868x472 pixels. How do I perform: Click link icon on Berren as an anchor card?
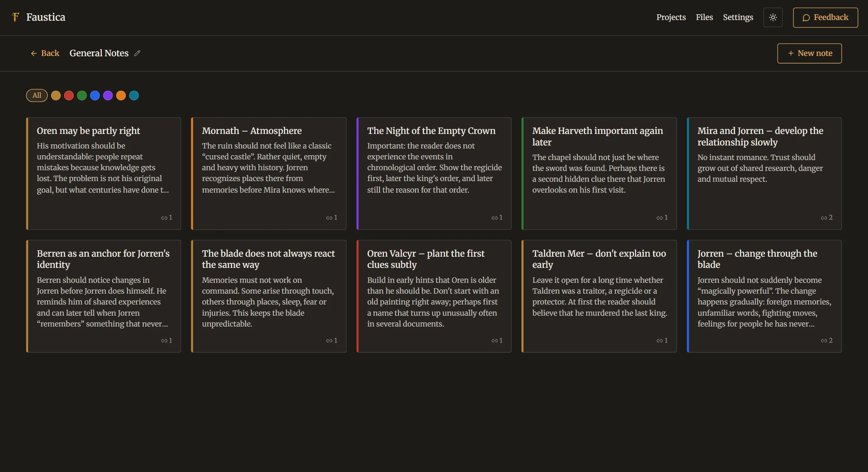164,340
